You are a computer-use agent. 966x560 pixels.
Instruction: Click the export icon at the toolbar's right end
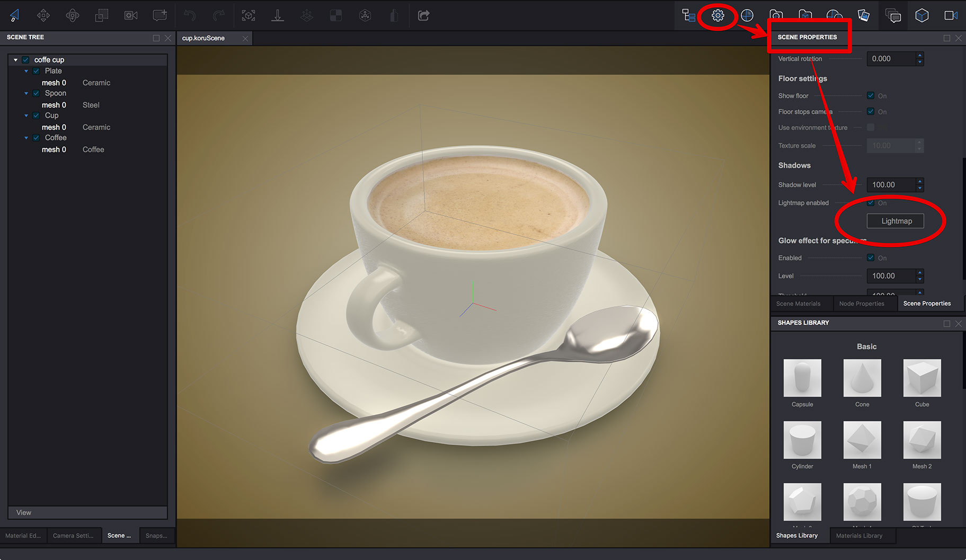(423, 15)
